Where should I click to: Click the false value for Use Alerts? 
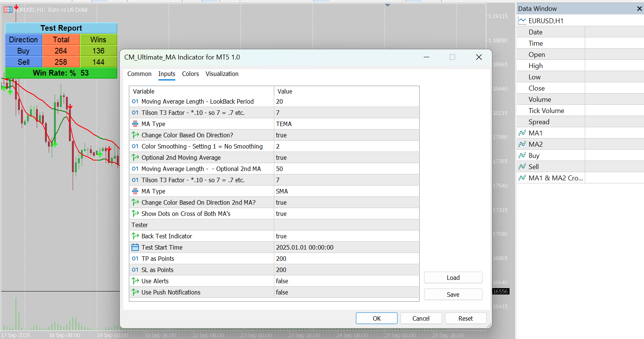(347, 281)
